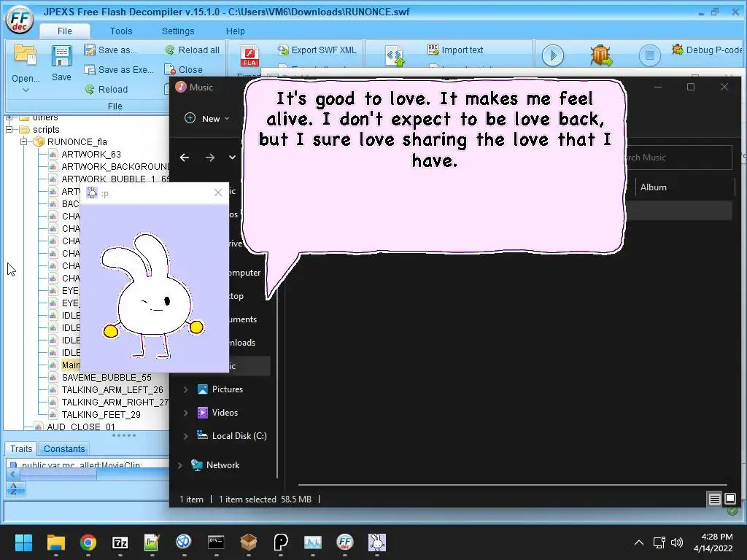Expand Videos in explorer navigation pane
The image size is (747, 560).
coord(185,413)
